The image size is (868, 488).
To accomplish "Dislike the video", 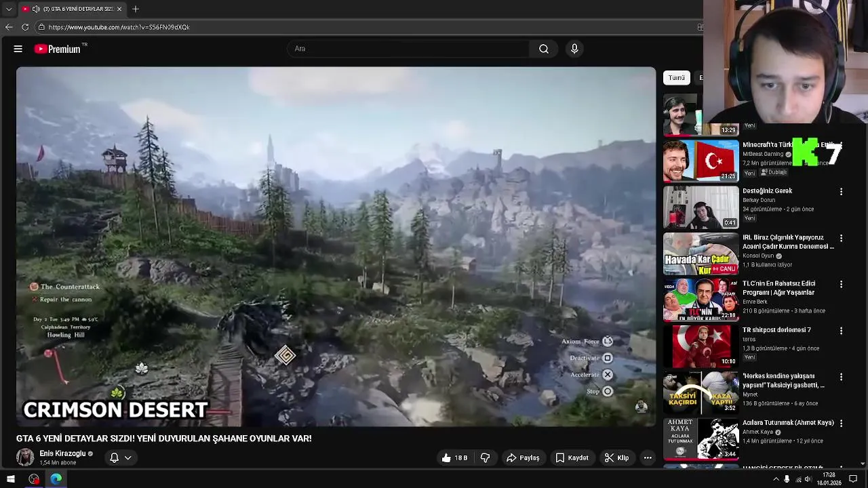I will pyautogui.click(x=485, y=458).
